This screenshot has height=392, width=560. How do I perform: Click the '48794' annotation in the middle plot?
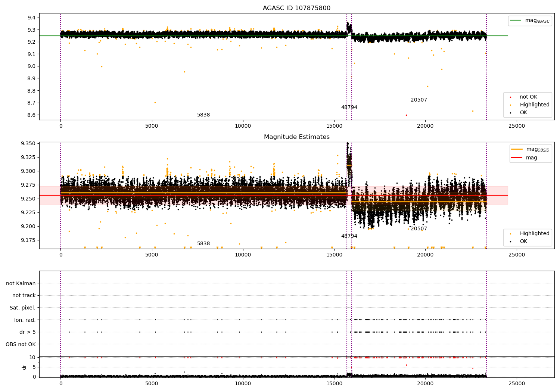[349, 236]
